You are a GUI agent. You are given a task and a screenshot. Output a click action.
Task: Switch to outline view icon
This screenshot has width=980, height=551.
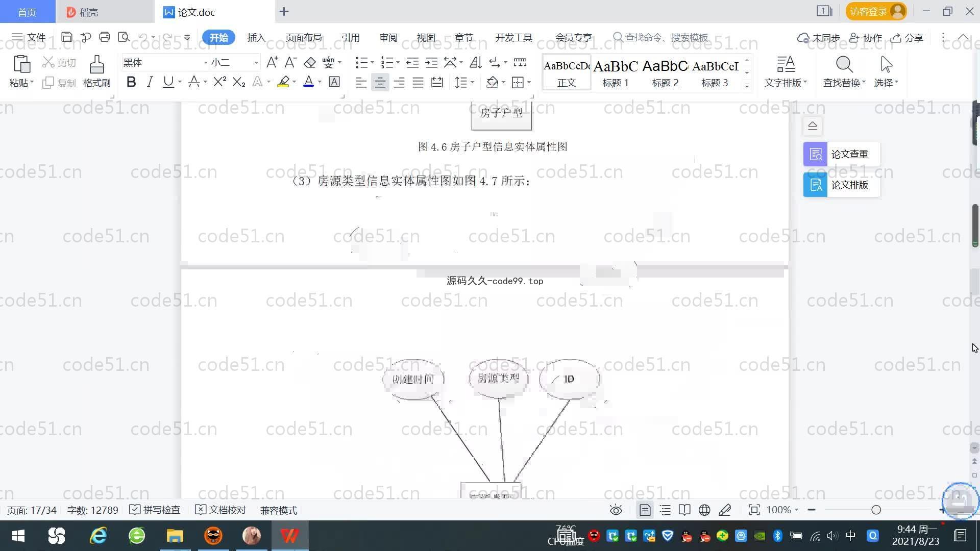pos(665,510)
